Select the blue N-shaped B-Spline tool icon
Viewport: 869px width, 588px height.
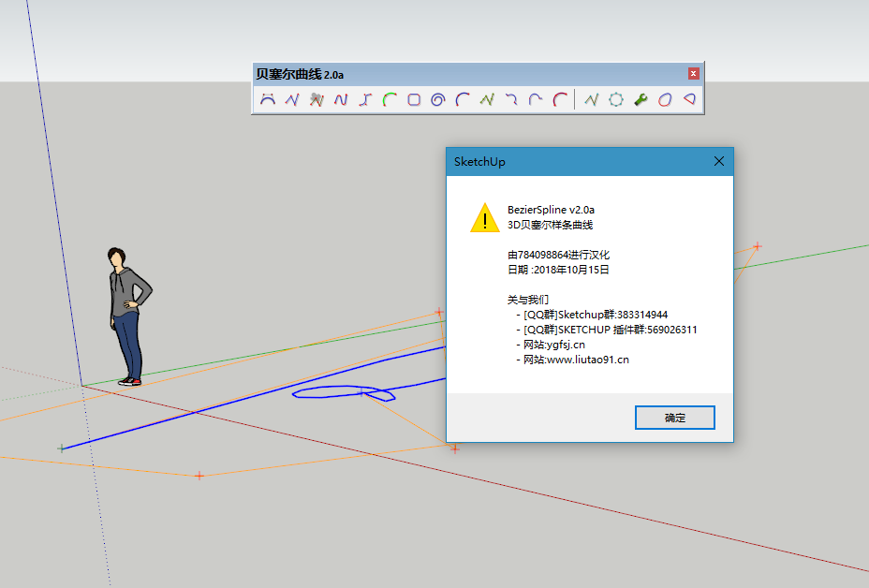coord(341,100)
